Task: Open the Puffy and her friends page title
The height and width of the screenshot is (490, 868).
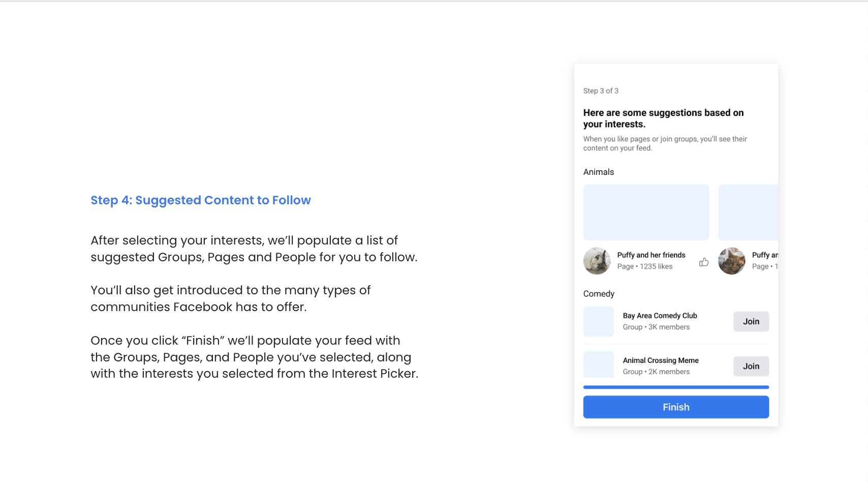Action: coord(651,255)
